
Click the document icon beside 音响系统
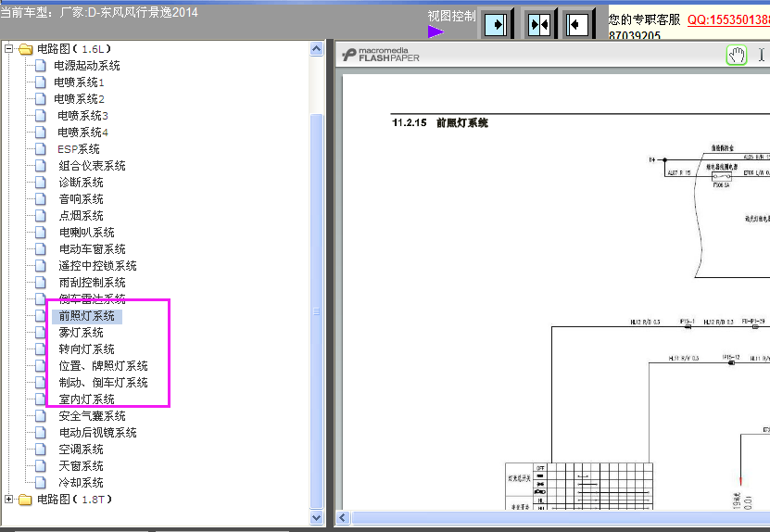pos(41,199)
